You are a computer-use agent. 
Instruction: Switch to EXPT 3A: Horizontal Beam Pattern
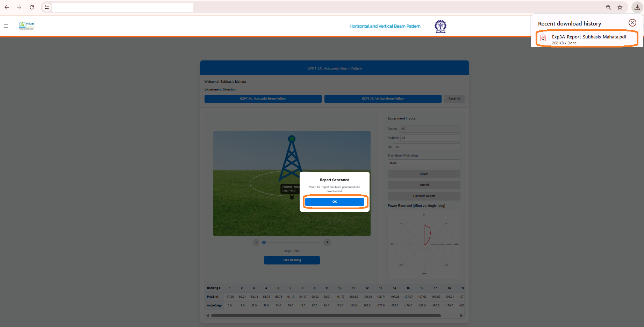coord(263,99)
